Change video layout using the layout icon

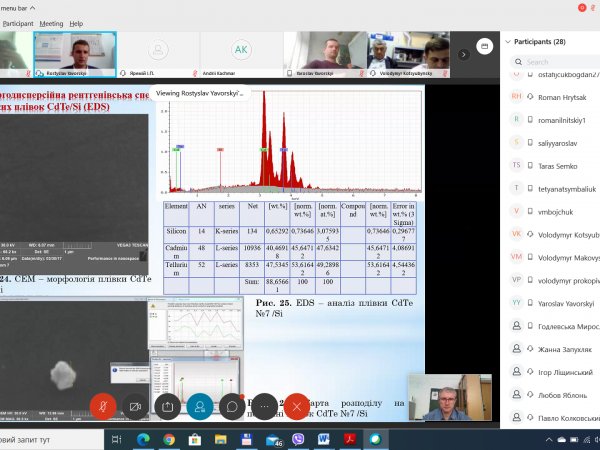(483, 45)
